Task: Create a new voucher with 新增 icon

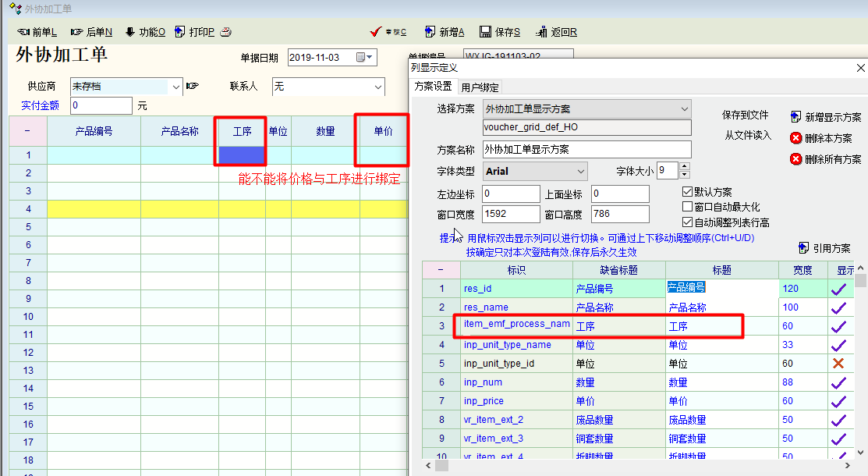Action: pyautogui.click(x=430, y=32)
